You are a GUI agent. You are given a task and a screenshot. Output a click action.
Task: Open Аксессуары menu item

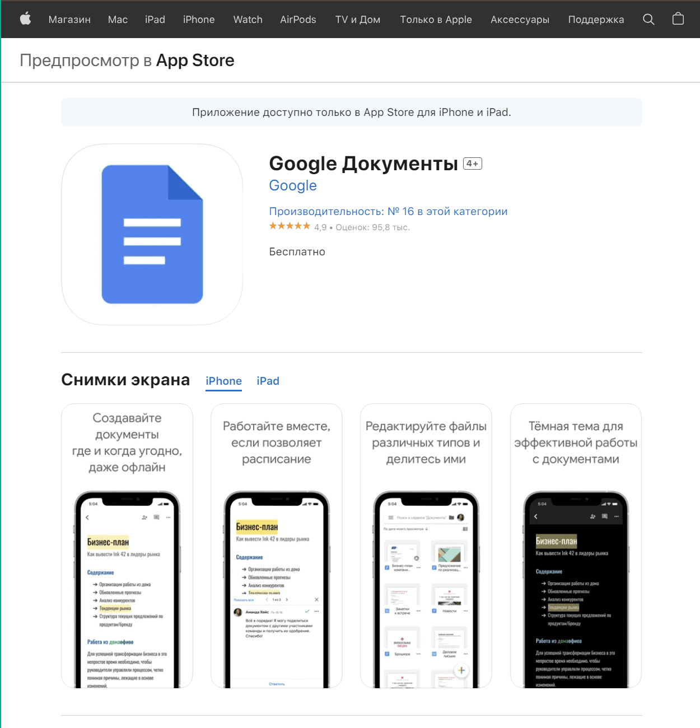(x=520, y=20)
